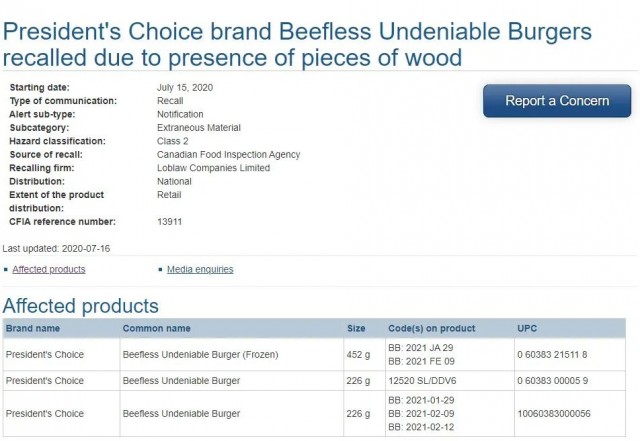
Task: Click the bullet beside Affected products link
Action: click(x=6, y=270)
